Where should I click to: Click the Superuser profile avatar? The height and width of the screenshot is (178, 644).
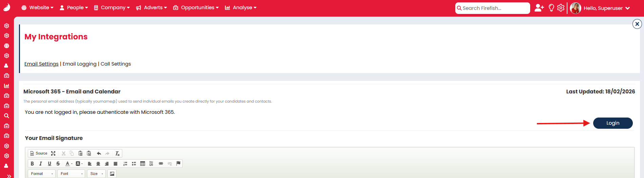coord(576,8)
